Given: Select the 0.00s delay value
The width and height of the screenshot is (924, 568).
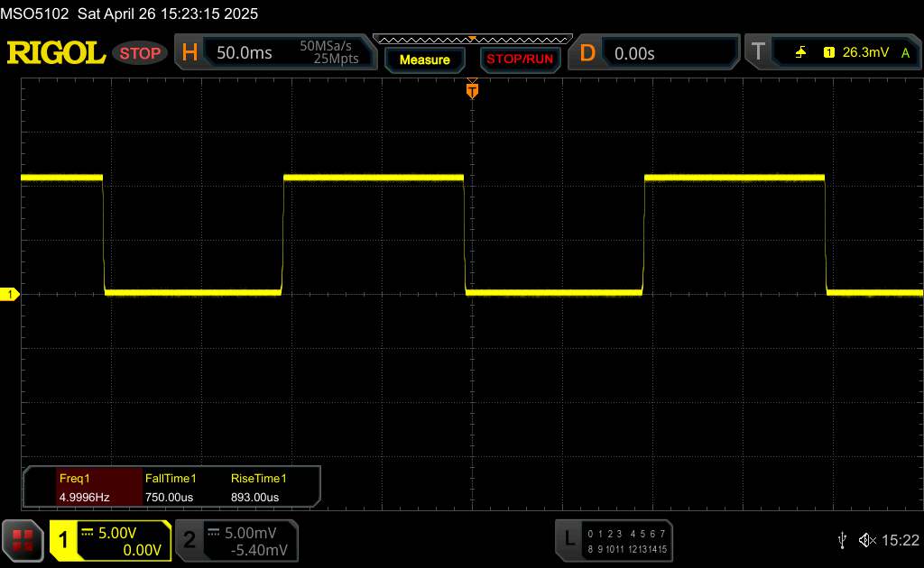Looking at the screenshot, I should tap(634, 53).
